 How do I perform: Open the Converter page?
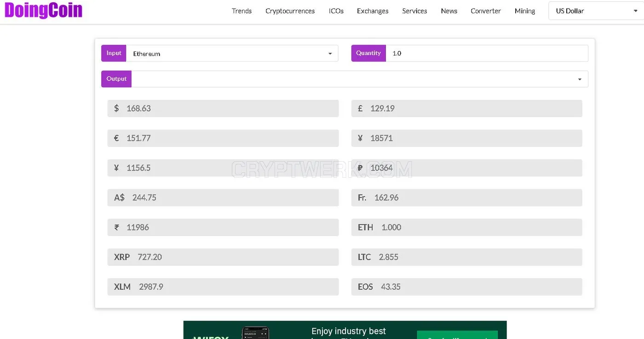point(485,11)
